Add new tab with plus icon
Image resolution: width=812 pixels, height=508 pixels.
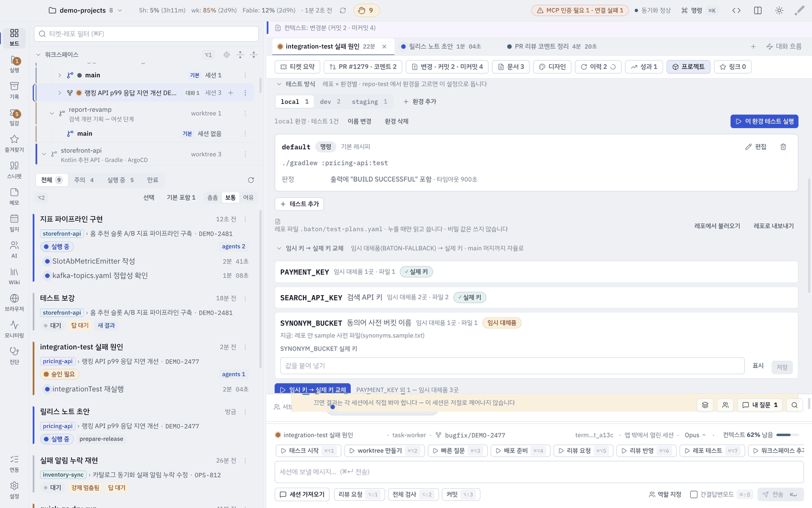tap(753, 46)
